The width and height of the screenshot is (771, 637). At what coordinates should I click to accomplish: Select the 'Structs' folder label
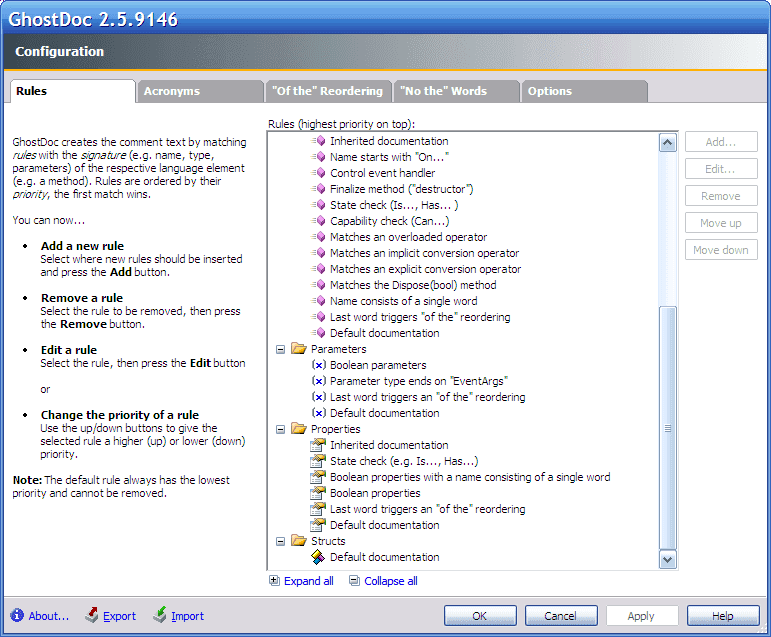pos(328,541)
